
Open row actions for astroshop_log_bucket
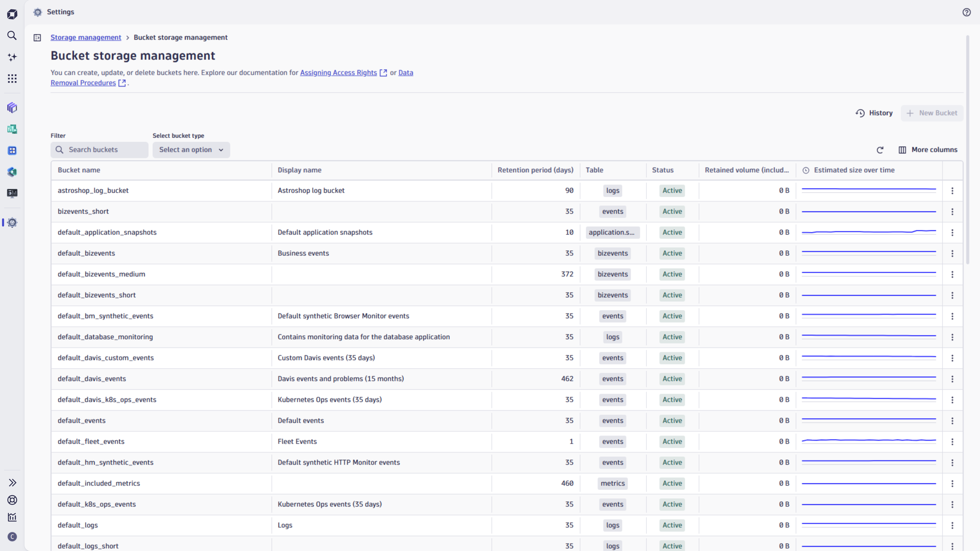pyautogui.click(x=952, y=191)
